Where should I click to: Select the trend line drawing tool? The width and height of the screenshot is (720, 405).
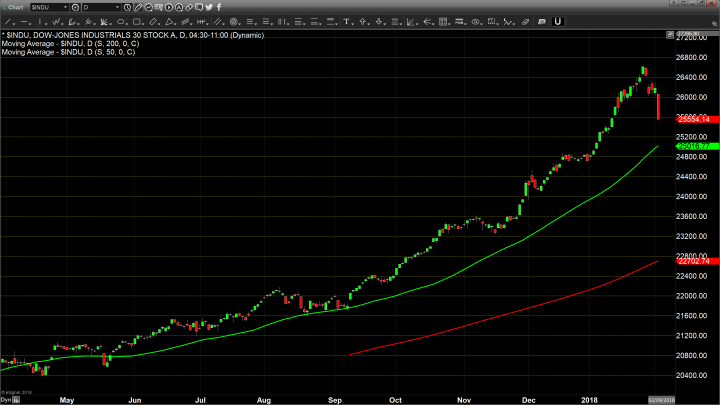click(9, 22)
